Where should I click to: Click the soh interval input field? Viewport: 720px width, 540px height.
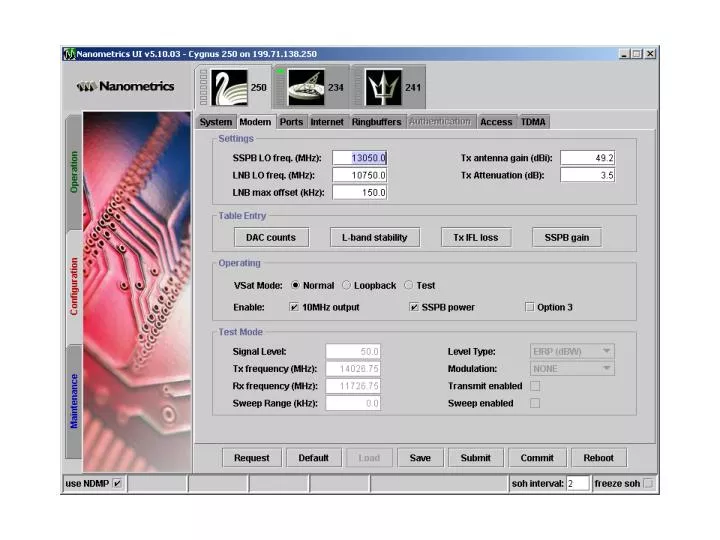click(578, 483)
